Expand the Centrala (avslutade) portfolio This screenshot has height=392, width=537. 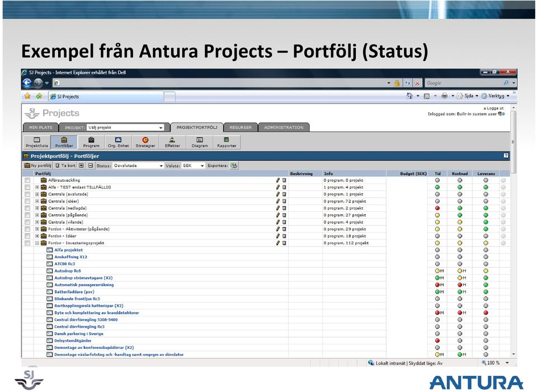[37, 194]
